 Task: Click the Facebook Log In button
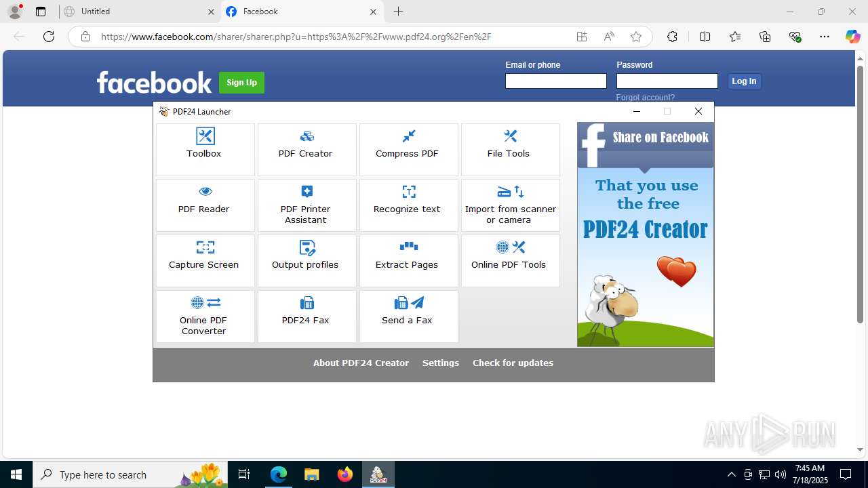744,81
